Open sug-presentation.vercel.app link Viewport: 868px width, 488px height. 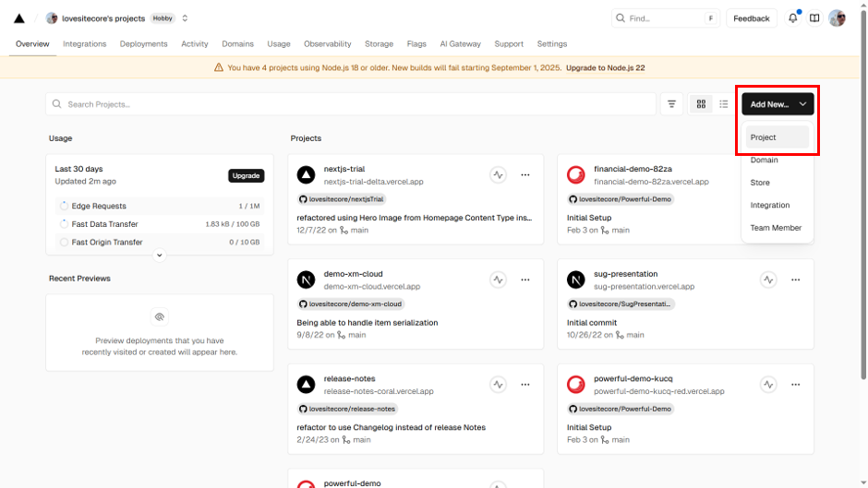(644, 287)
